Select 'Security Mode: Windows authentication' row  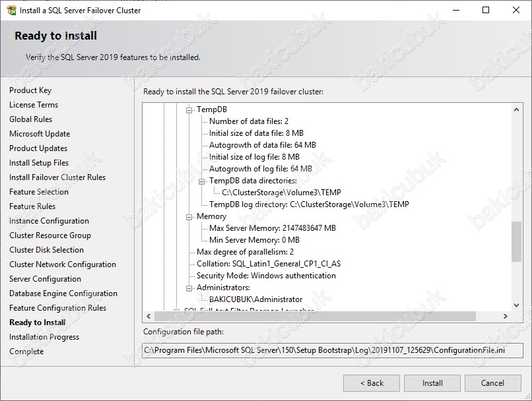[267, 276]
